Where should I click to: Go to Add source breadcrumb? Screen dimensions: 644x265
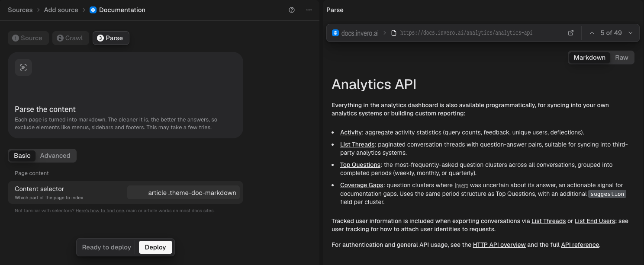click(61, 10)
